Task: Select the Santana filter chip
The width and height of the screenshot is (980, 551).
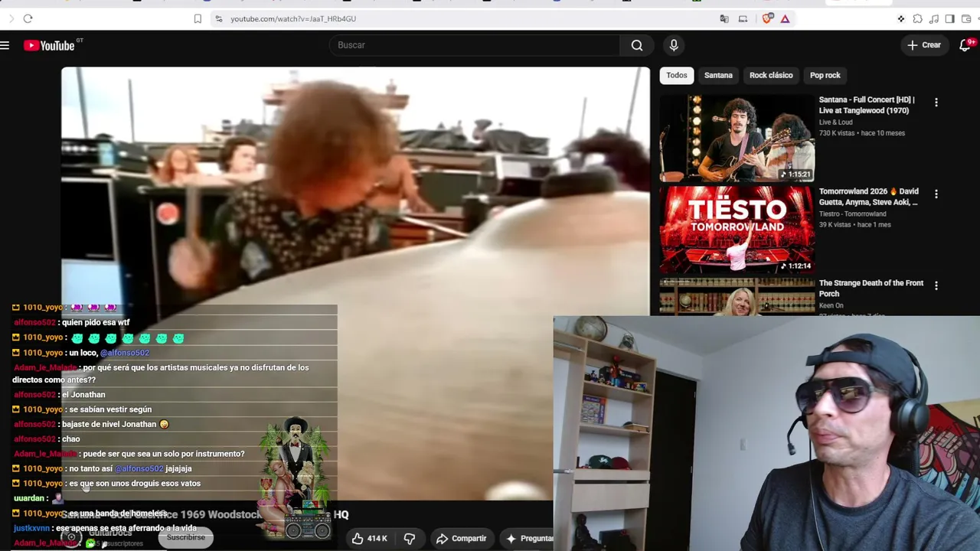Action: click(x=718, y=75)
